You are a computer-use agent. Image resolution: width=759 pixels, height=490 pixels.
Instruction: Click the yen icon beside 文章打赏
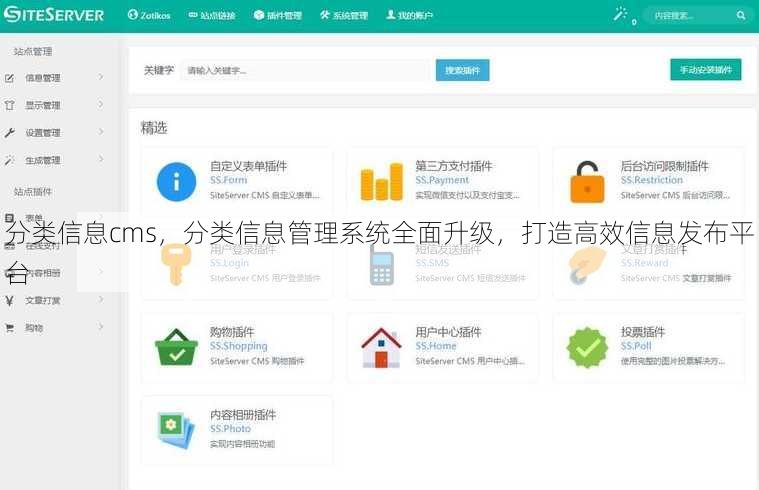click(9, 301)
